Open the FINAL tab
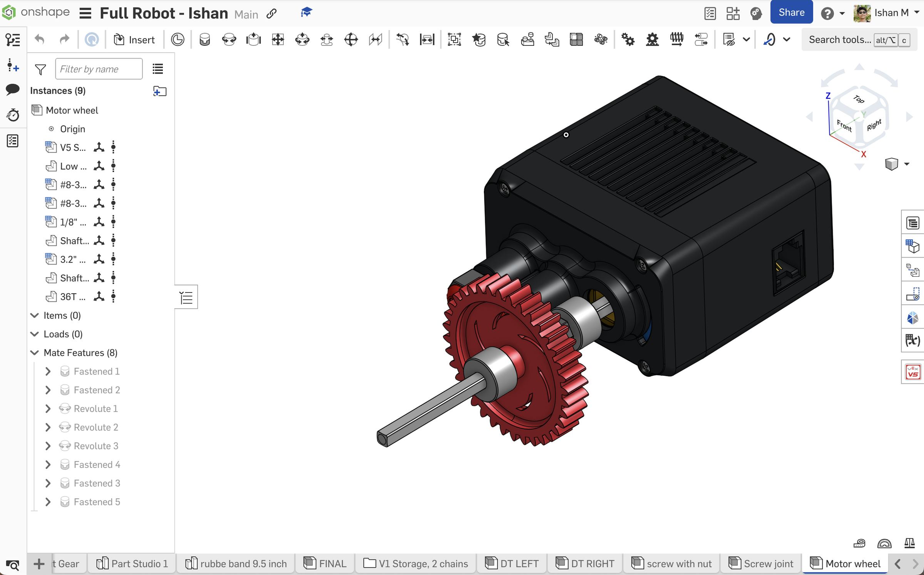The width and height of the screenshot is (924, 575). coord(325,563)
